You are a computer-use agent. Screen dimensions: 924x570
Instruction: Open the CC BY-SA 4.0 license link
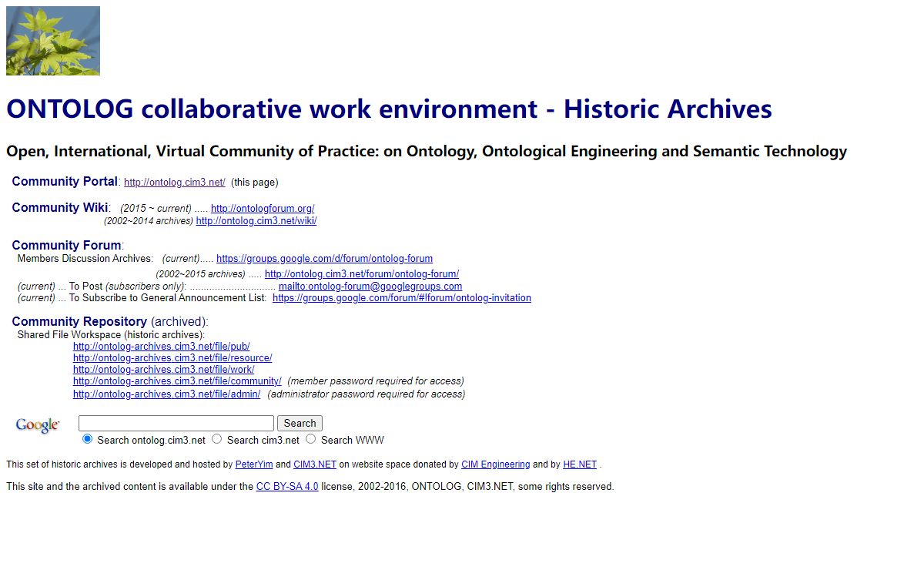coord(287,487)
